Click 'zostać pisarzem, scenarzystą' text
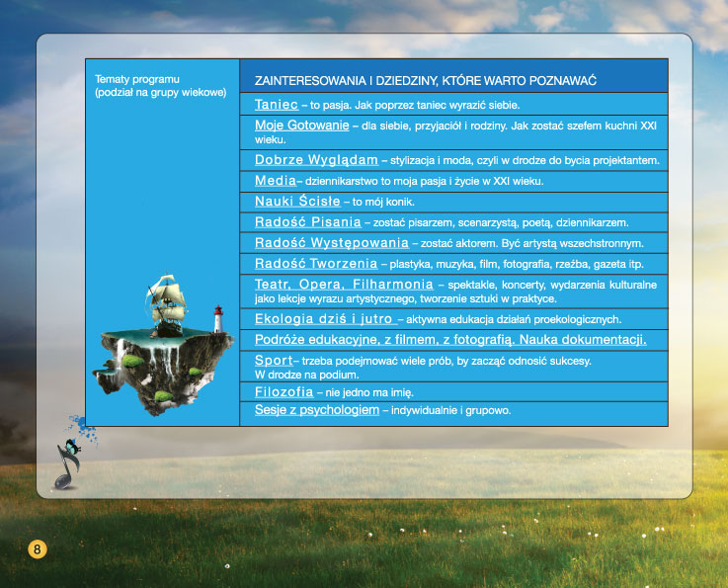This screenshot has width=728, height=588. 445,223
